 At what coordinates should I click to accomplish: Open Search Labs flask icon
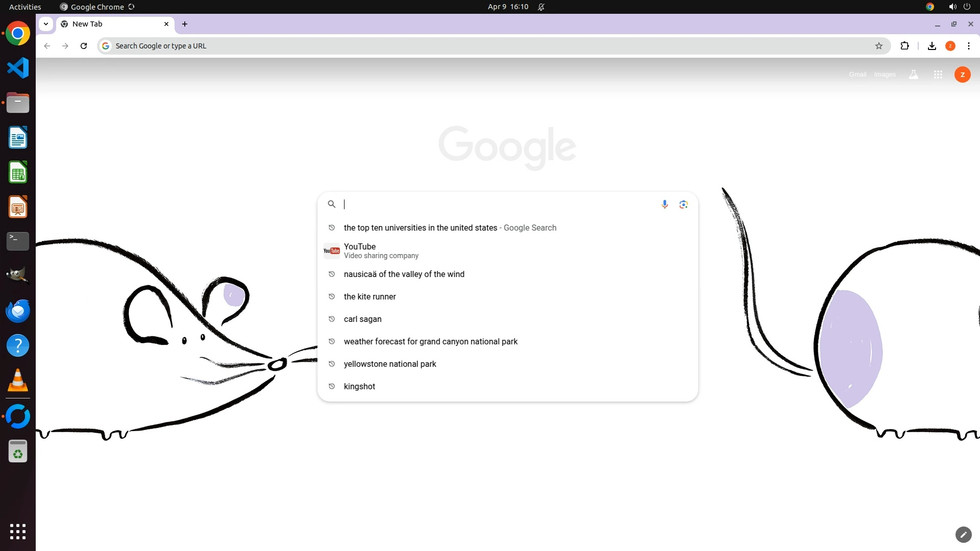pyautogui.click(x=913, y=74)
